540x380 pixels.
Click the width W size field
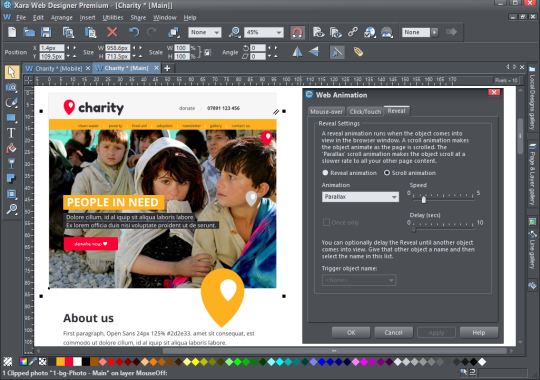click(x=117, y=48)
